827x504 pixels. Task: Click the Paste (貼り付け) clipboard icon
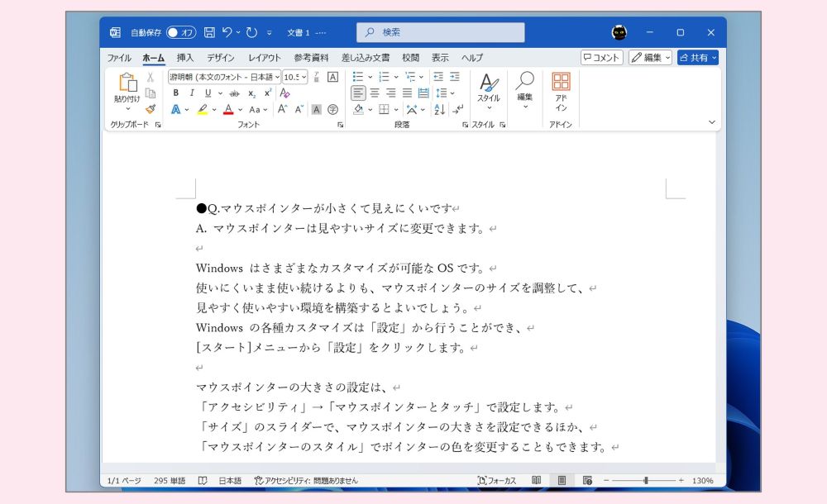tap(127, 83)
